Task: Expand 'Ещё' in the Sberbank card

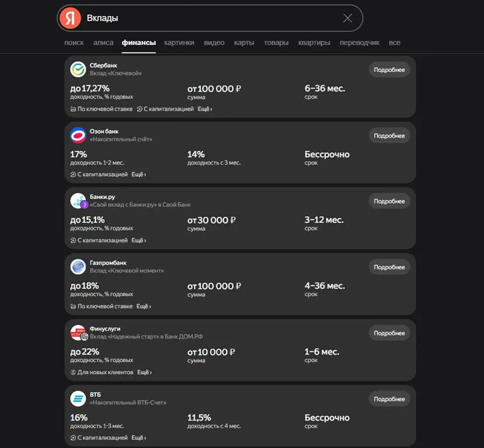Action: click(205, 109)
